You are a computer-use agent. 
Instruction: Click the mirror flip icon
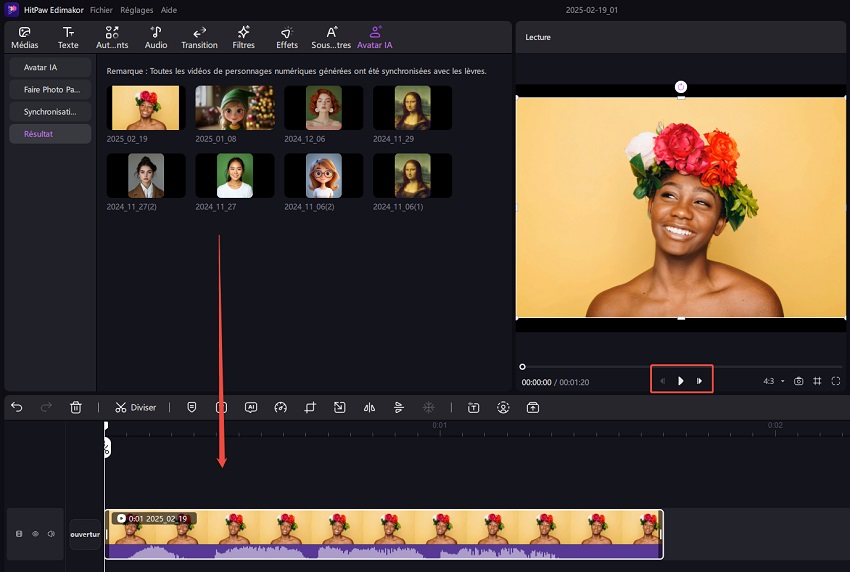coord(369,407)
